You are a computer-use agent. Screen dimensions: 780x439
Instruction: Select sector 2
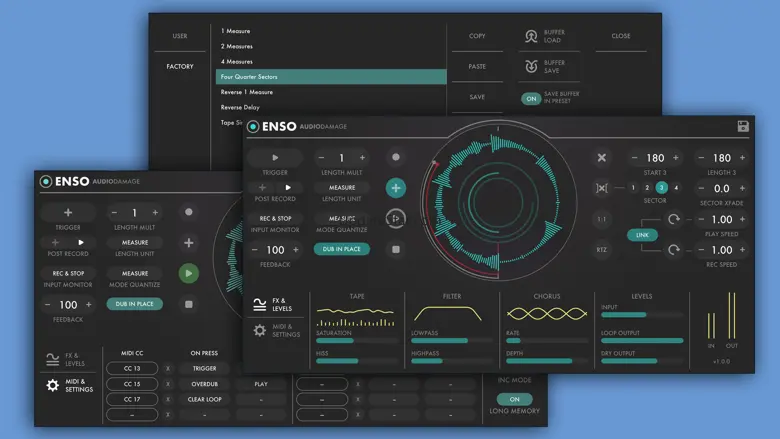click(x=647, y=187)
